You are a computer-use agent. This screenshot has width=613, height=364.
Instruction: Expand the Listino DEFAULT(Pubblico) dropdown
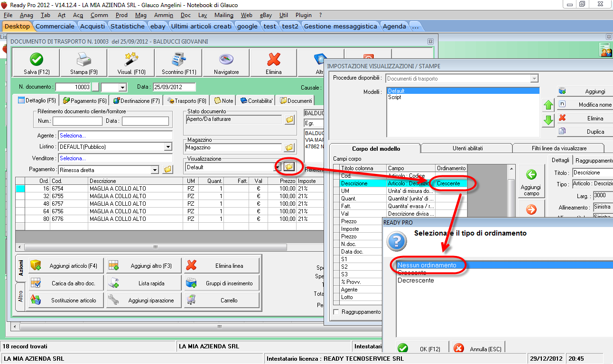(x=167, y=147)
